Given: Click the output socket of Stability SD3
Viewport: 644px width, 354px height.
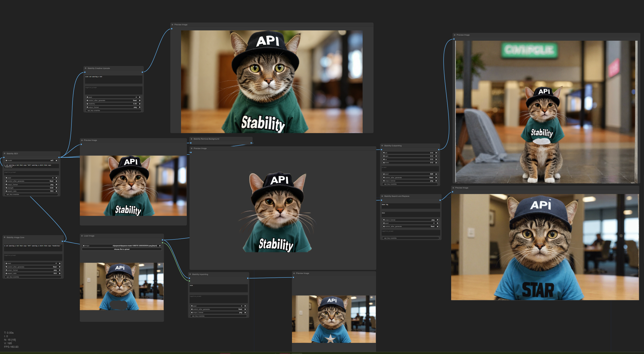Looking at the screenshot, I should [59, 157].
